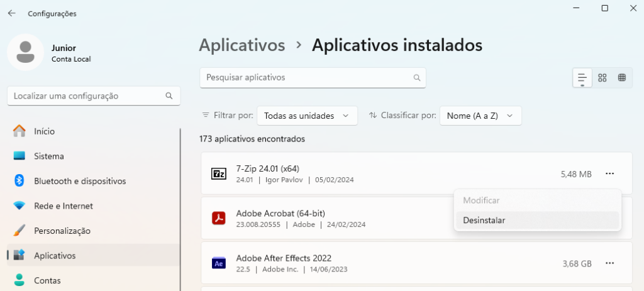The image size is (644, 291).
Task: Open the Todas as unidades filter dropdown
Action: [x=307, y=116]
